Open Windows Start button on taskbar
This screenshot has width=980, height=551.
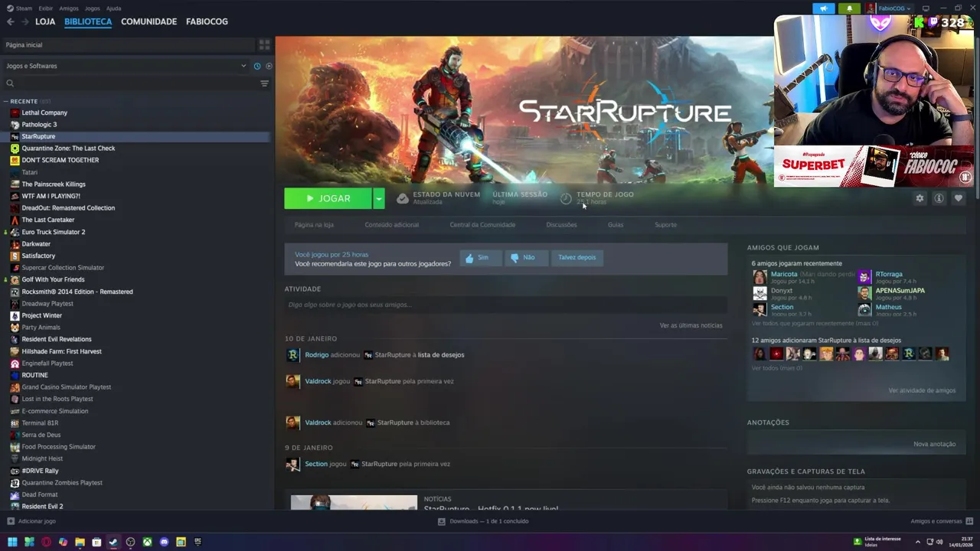point(12,542)
